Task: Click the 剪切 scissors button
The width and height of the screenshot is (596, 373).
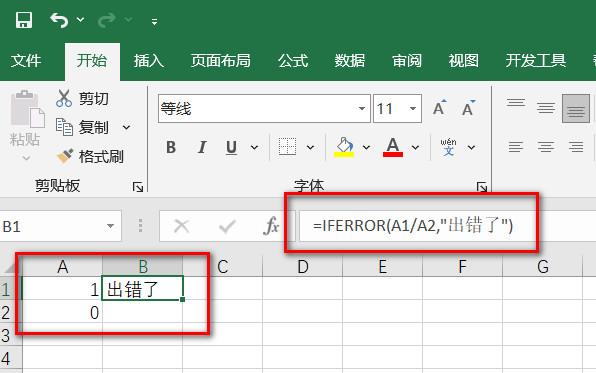Action: pos(82,99)
